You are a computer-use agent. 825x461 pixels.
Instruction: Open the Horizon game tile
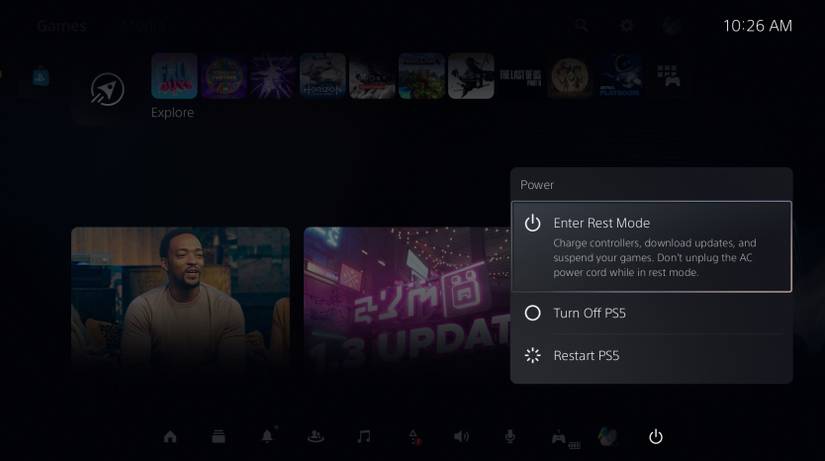[x=323, y=76]
